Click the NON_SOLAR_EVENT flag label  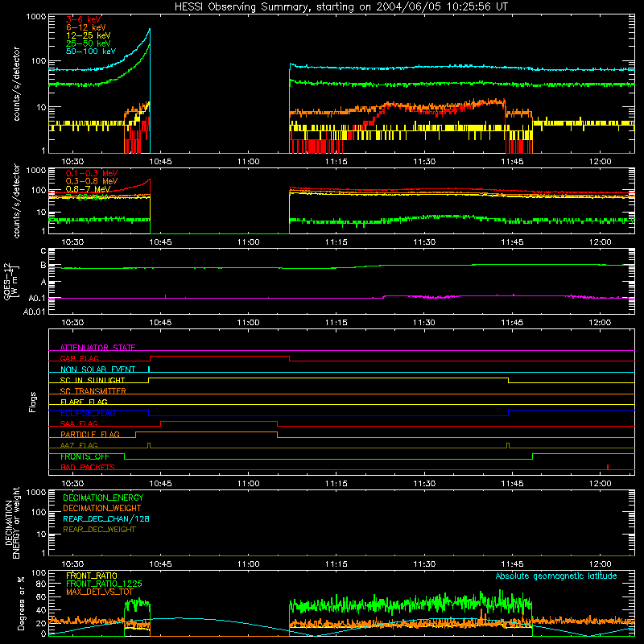point(97,369)
